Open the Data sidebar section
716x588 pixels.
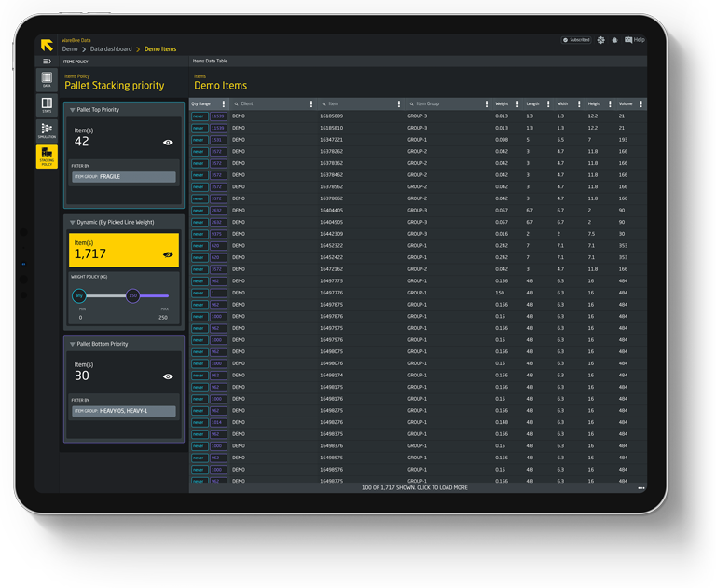[47, 79]
